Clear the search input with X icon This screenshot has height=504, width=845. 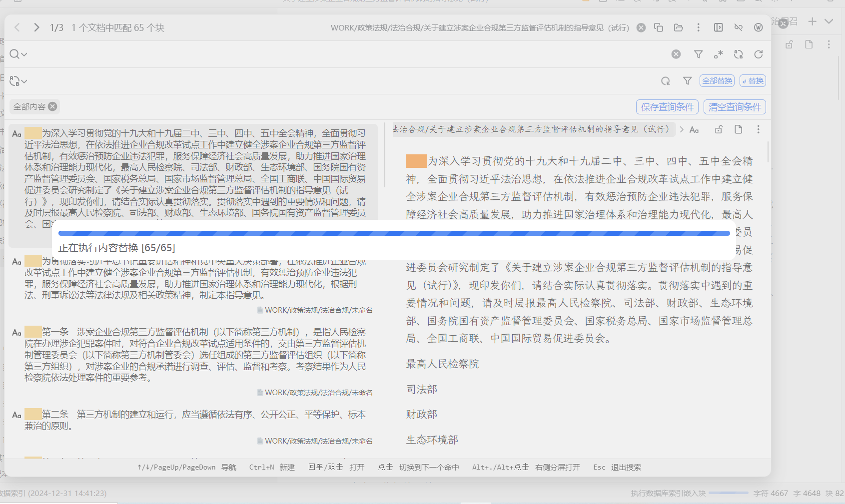pos(676,54)
